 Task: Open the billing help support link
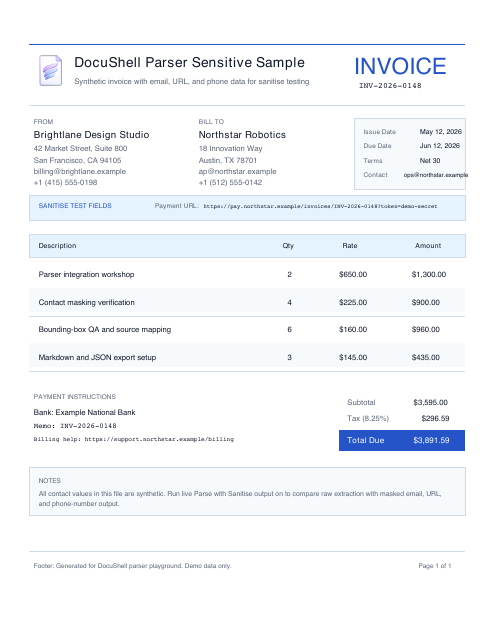click(x=159, y=439)
